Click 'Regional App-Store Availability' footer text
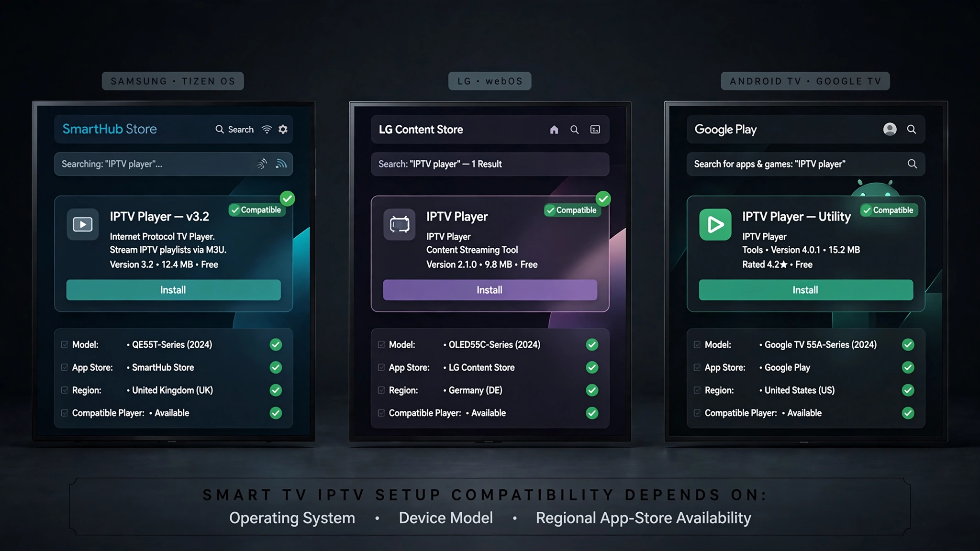Image resolution: width=980 pixels, height=551 pixels. (644, 518)
